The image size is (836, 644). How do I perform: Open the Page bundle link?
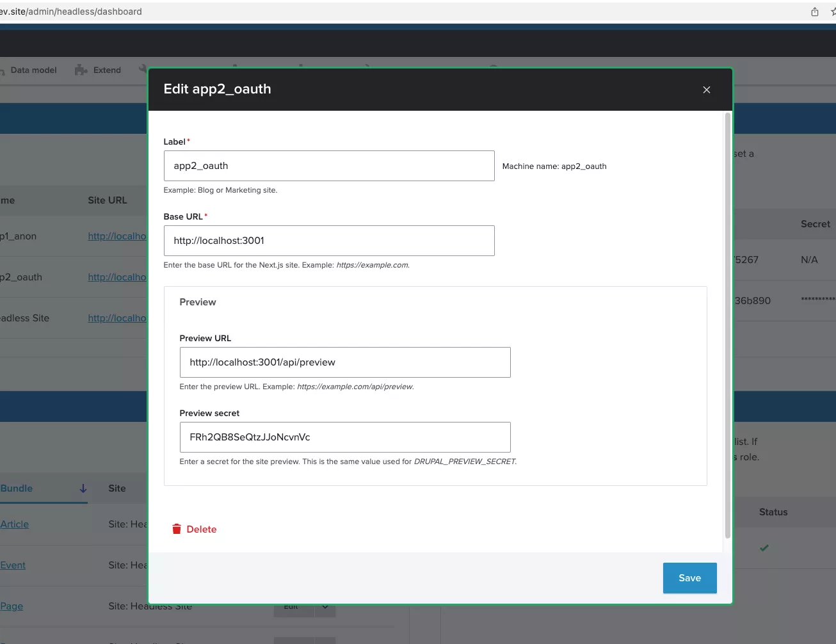click(12, 606)
